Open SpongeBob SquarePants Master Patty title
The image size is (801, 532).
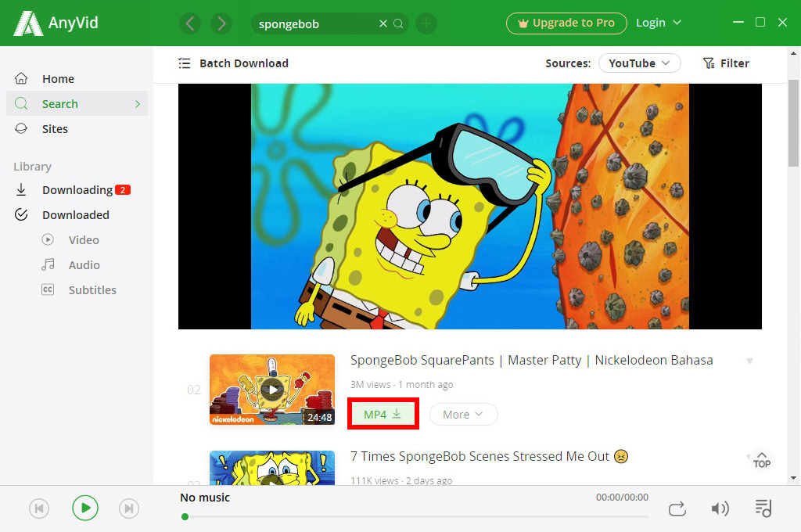pos(531,361)
